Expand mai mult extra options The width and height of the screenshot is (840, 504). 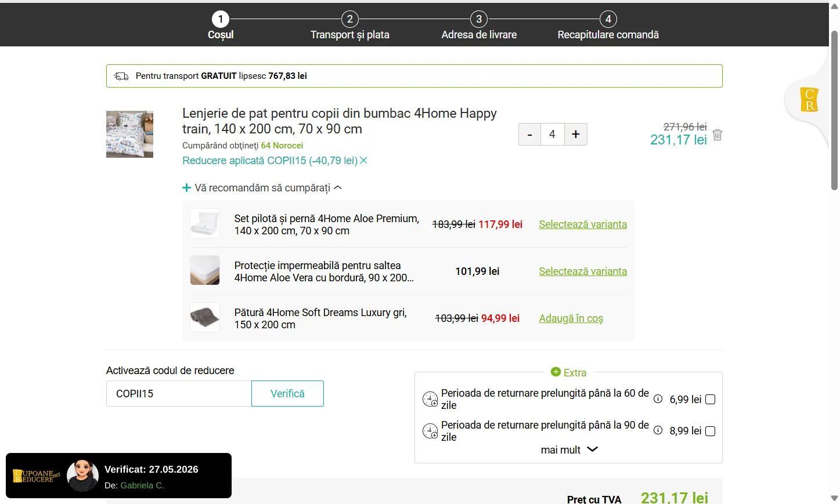[x=569, y=449]
